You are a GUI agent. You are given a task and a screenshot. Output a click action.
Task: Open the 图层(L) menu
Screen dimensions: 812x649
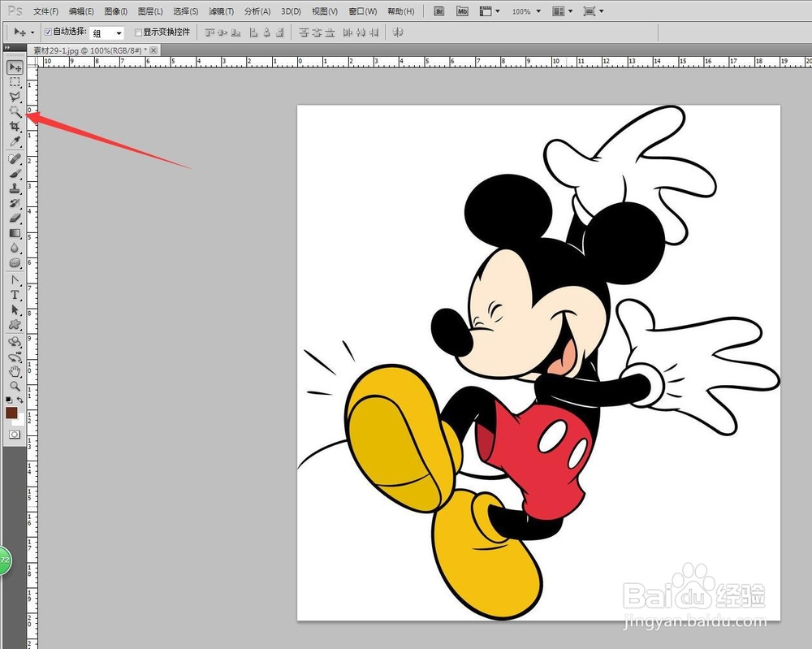[150, 11]
